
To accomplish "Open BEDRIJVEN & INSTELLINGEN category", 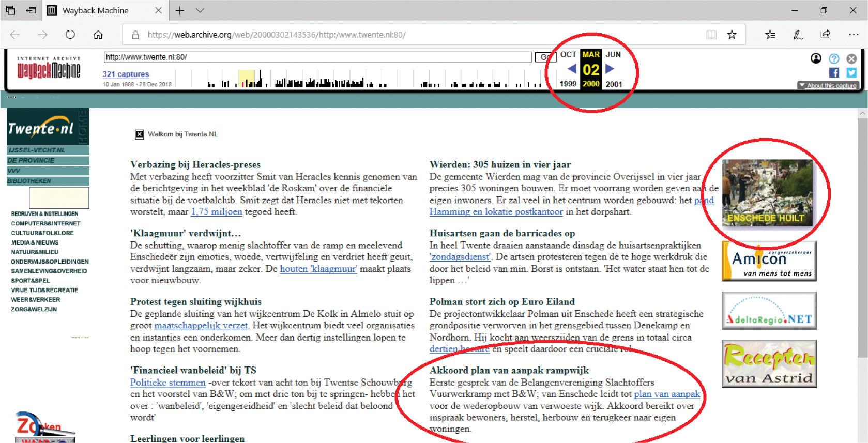I will point(44,214).
